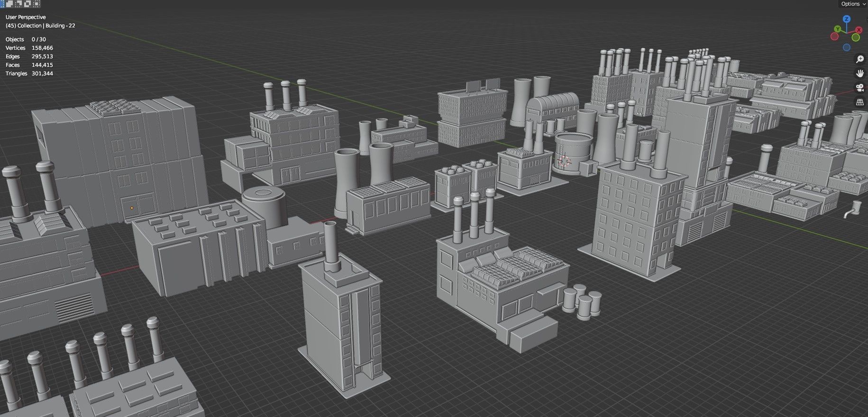868x417 pixels.
Task: Click the Objects '0 / 30' statistic
Action: click(39, 39)
